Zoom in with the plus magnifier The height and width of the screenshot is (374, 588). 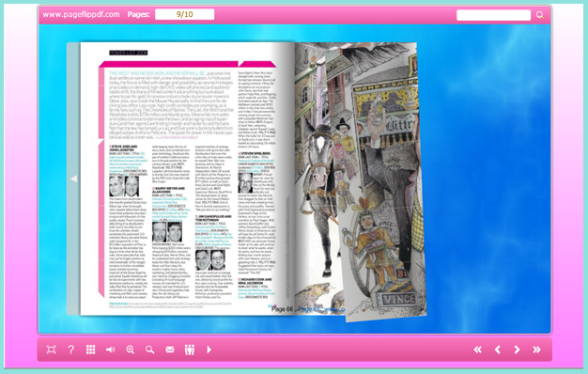131,350
